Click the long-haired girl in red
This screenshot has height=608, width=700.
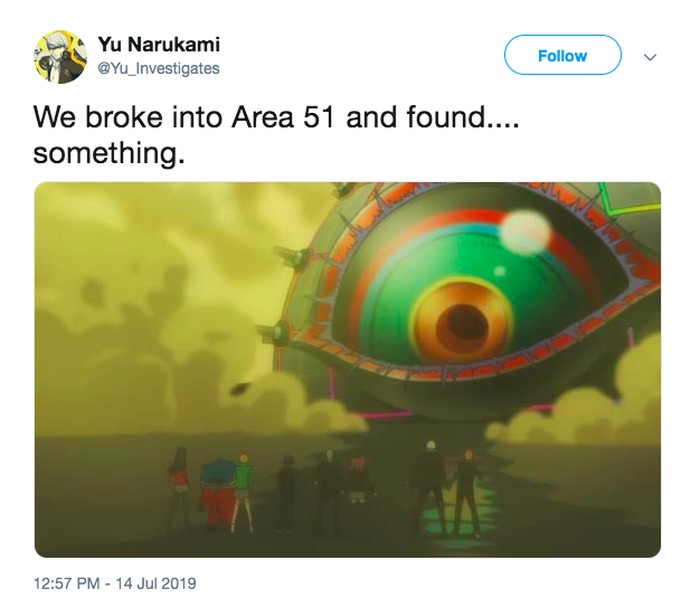179,487
